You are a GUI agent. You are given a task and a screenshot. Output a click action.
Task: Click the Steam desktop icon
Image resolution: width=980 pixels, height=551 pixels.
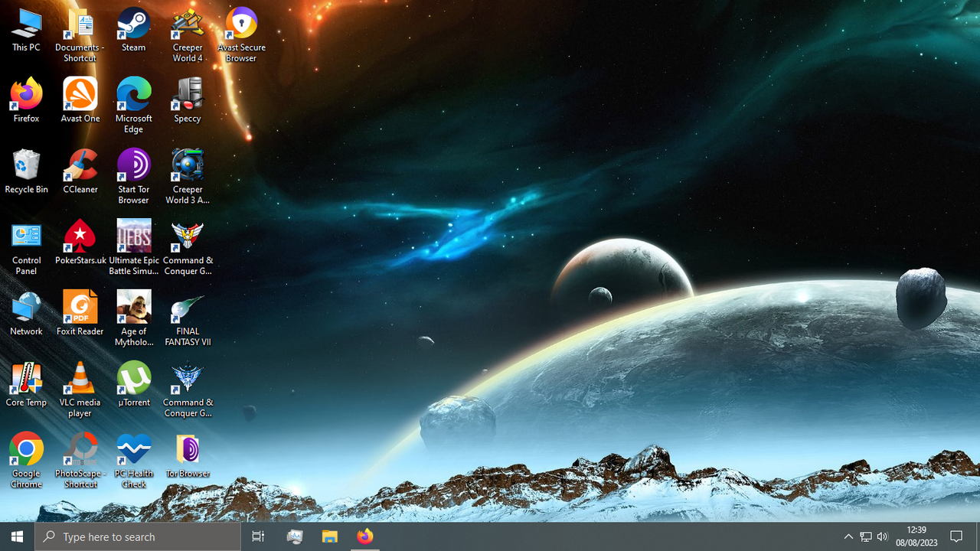(133, 30)
